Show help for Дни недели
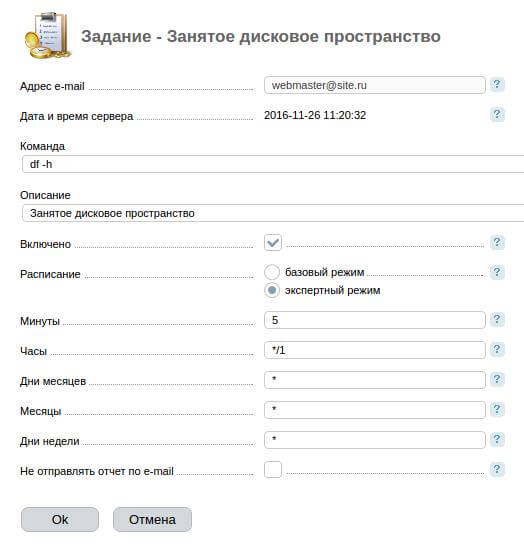524x550 pixels. point(497,440)
